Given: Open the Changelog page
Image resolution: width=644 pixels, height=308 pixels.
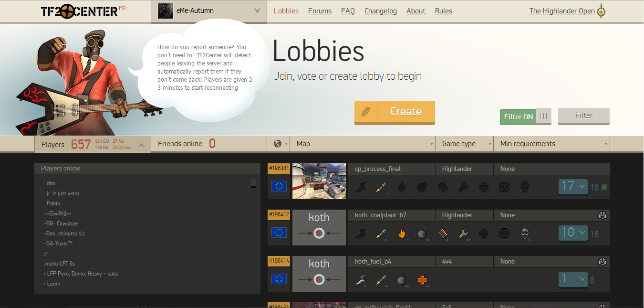Looking at the screenshot, I should [x=381, y=11].
